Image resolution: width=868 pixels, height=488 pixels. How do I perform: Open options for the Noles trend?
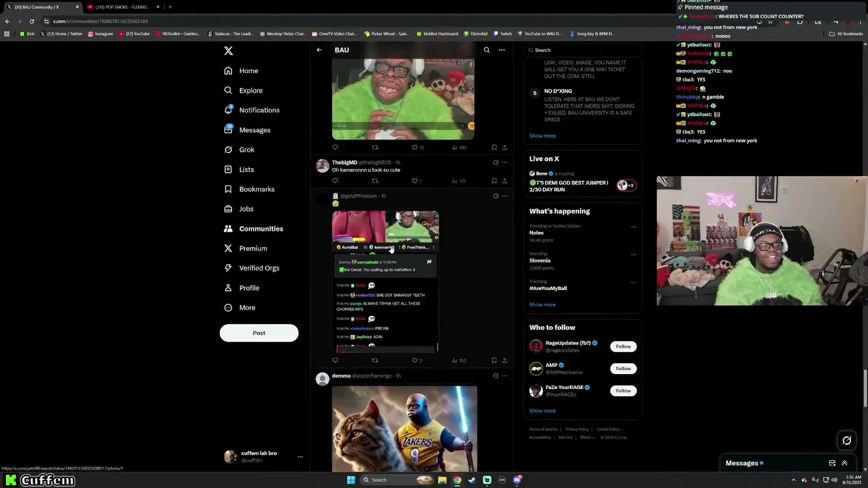[x=633, y=227]
